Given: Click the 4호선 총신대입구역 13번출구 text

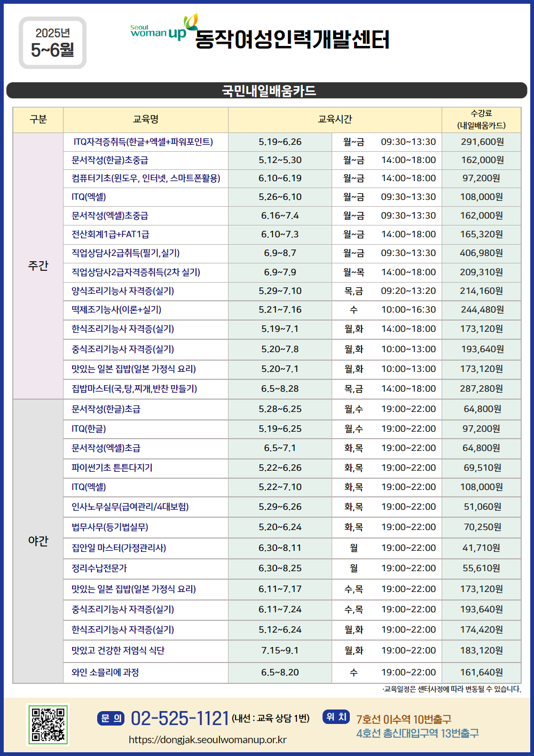Looking at the screenshot, I should click(x=418, y=734).
